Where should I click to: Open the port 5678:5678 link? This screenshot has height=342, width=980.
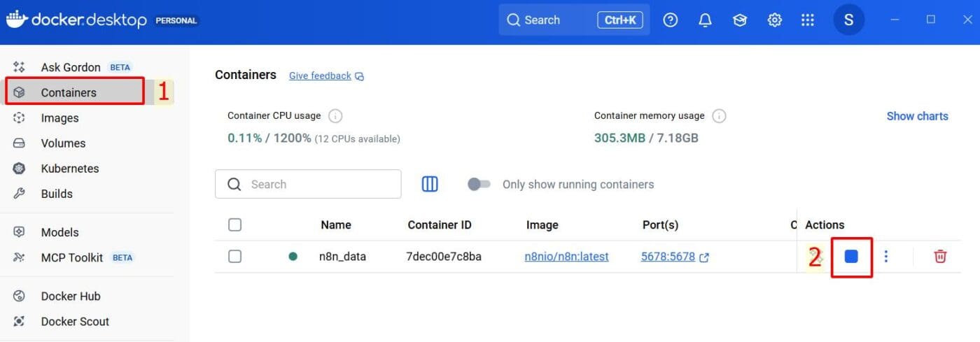click(x=668, y=257)
